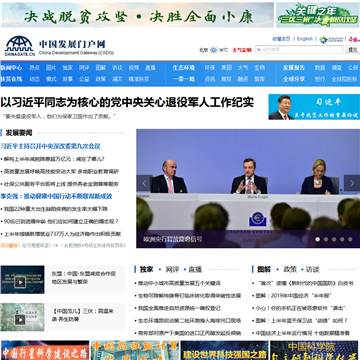The height and width of the screenshot is (360, 360).
Task: Open 一带一路 in the navigation bar
Action: pyautogui.click(x=184, y=79)
